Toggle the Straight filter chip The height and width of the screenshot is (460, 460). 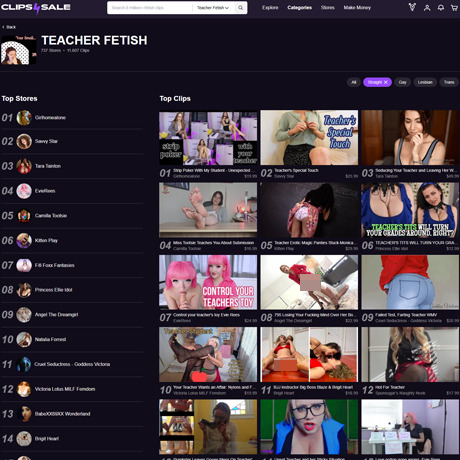point(377,82)
